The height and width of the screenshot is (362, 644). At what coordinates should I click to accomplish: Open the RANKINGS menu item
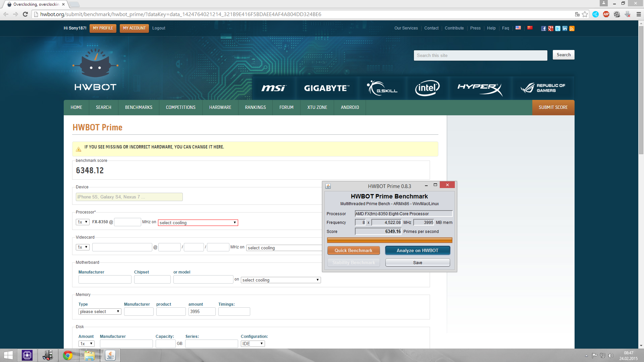tap(255, 107)
